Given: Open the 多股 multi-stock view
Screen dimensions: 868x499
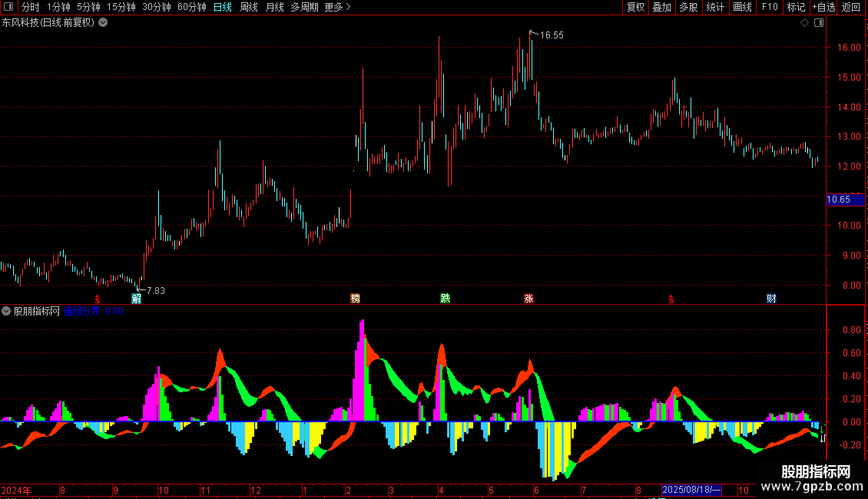Looking at the screenshot, I should (x=688, y=7).
